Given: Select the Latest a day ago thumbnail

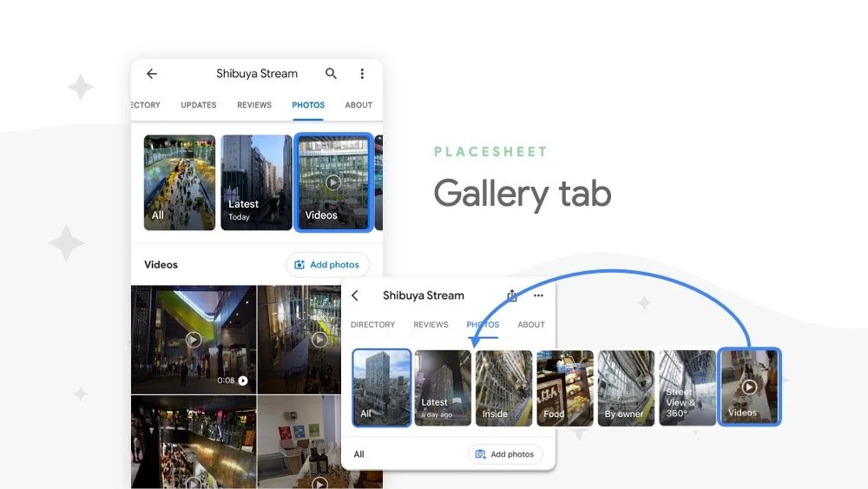Looking at the screenshot, I should click(443, 387).
